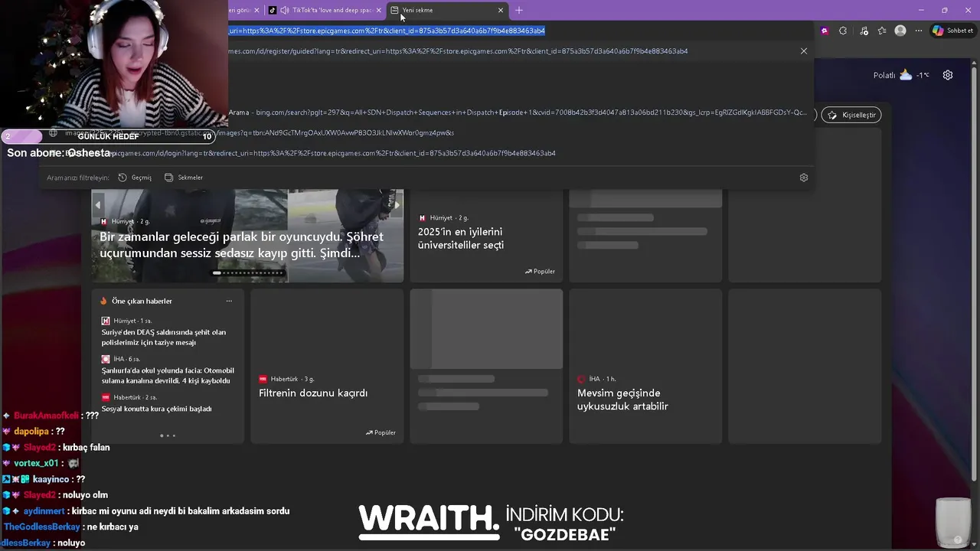The height and width of the screenshot is (551, 980).
Task: Click the Sekmeler tabs icon
Action: click(x=168, y=178)
